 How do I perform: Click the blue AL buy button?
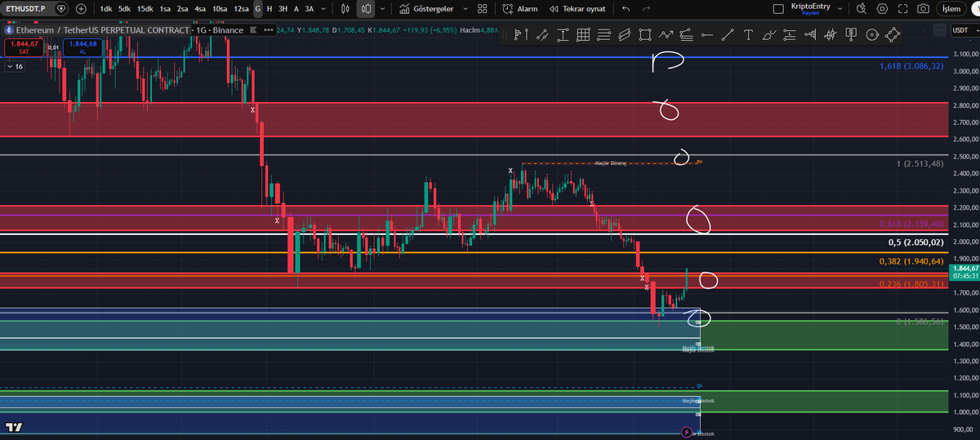tap(82, 47)
